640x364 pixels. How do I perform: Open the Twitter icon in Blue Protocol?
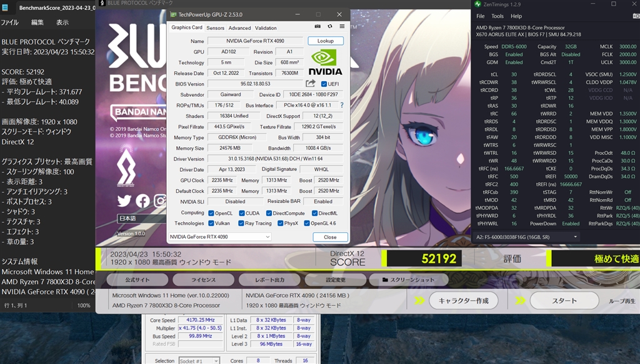pyautogui.click(x=124, y=200)
